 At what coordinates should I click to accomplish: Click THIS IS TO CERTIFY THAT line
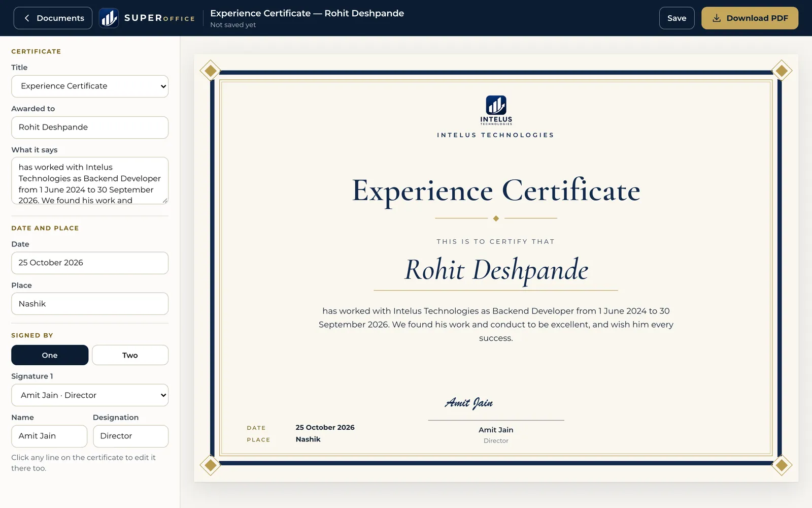496,242
